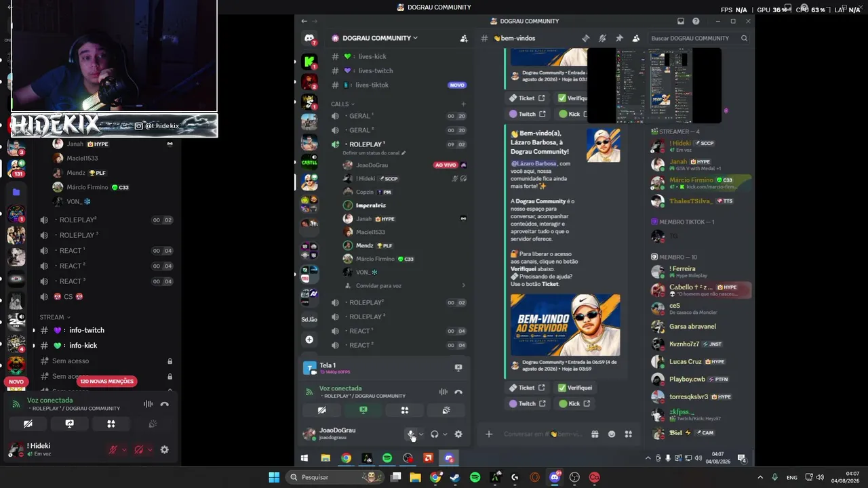Open ! Hideki output device options arrow

[x=149, y=449]
